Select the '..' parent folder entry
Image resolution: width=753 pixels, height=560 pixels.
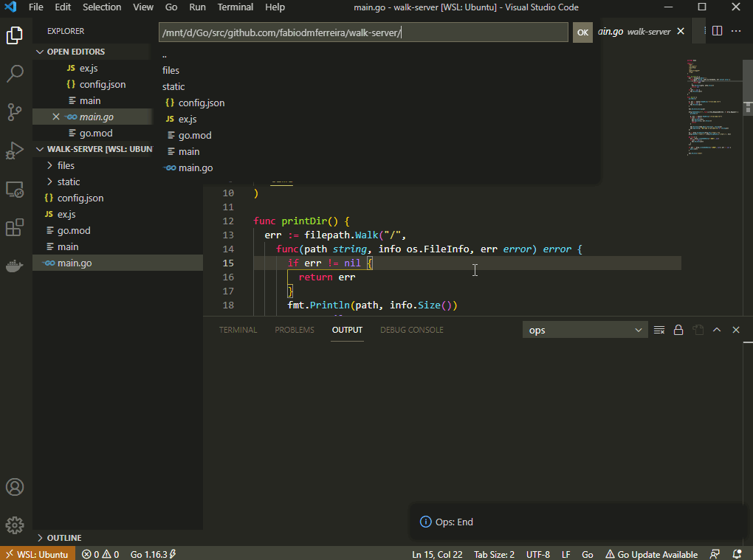pos(379,54)
